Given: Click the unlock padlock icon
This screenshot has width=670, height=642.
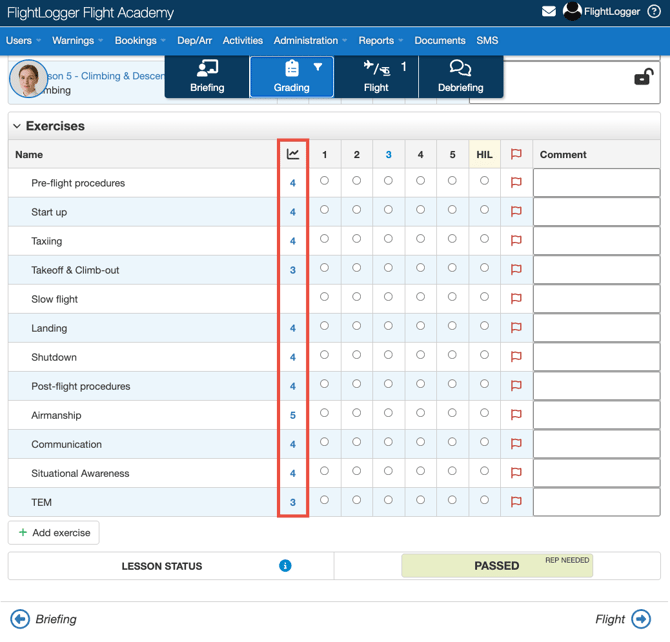Looking at the screenshot, I should coord(643,77).
